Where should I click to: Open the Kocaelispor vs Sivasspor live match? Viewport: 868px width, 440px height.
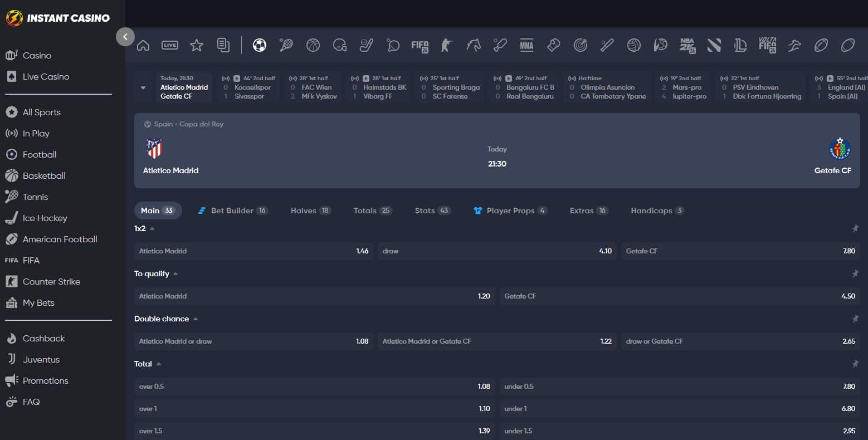pos(248,87)
